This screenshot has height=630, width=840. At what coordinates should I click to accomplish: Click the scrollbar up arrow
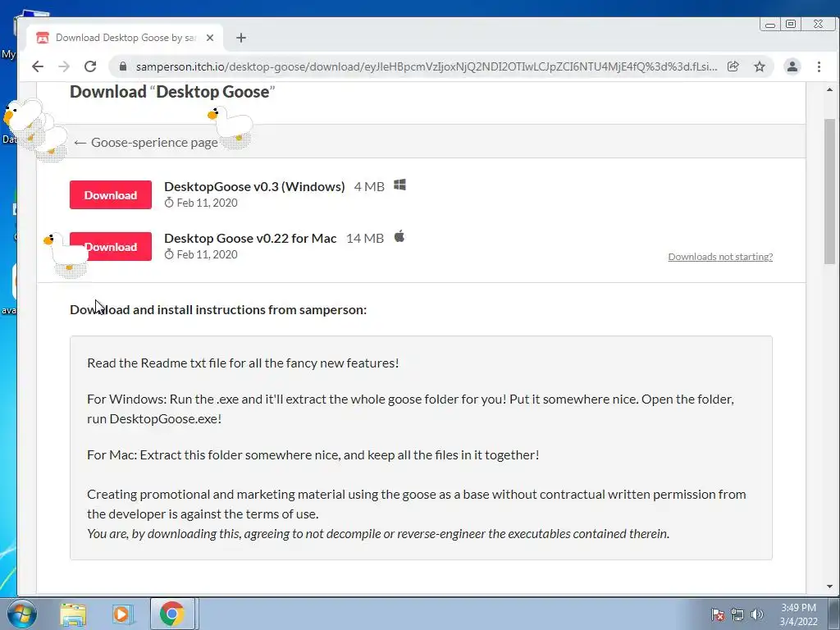[x=829, y=89]
